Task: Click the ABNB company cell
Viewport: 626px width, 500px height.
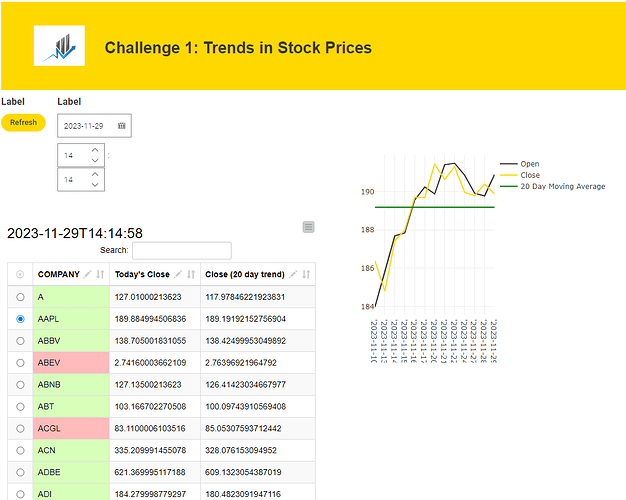Action: pos(71,385)
